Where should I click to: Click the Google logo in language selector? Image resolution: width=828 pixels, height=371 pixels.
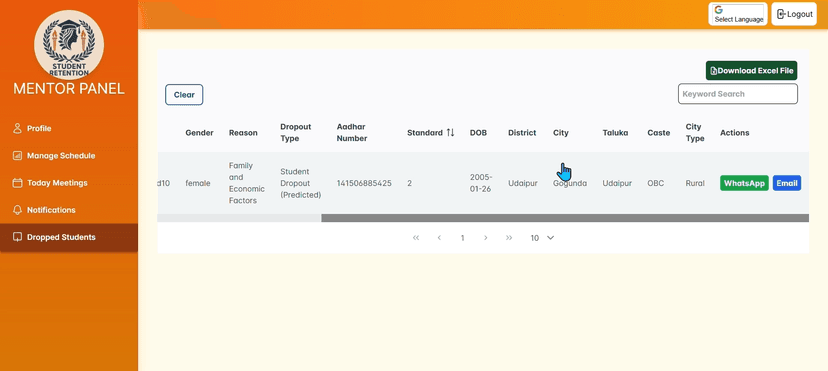(718, 9)
